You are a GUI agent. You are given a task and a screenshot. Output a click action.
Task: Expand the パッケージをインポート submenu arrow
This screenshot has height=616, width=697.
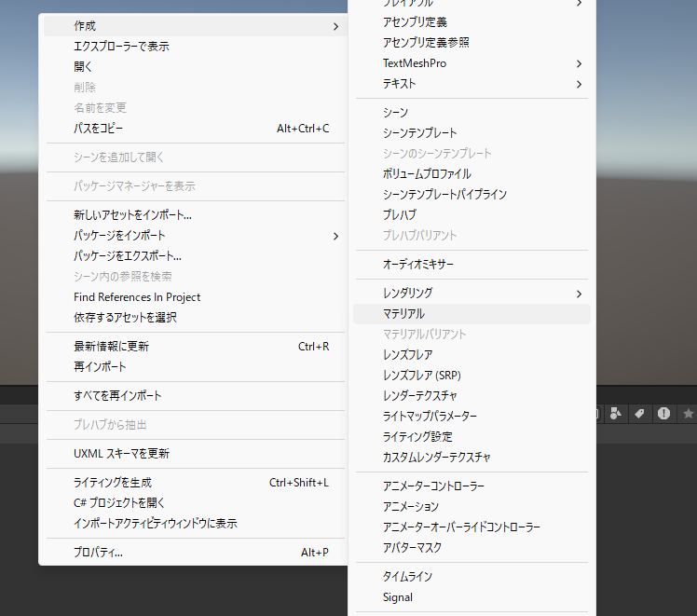[335, 236]
